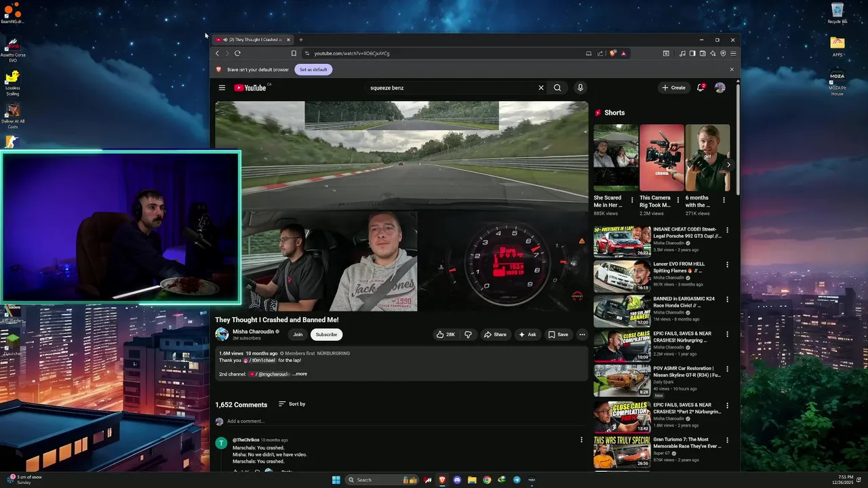The height and width of the screenshot is (488, 868).
Task: Open Discord from the taskbar
Action: [x=457, y=480]
